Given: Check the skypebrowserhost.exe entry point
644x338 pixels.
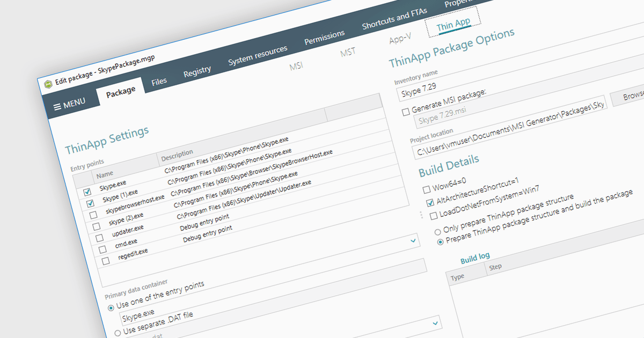Looking at the screenshot, I should click(x=93, y=215).
